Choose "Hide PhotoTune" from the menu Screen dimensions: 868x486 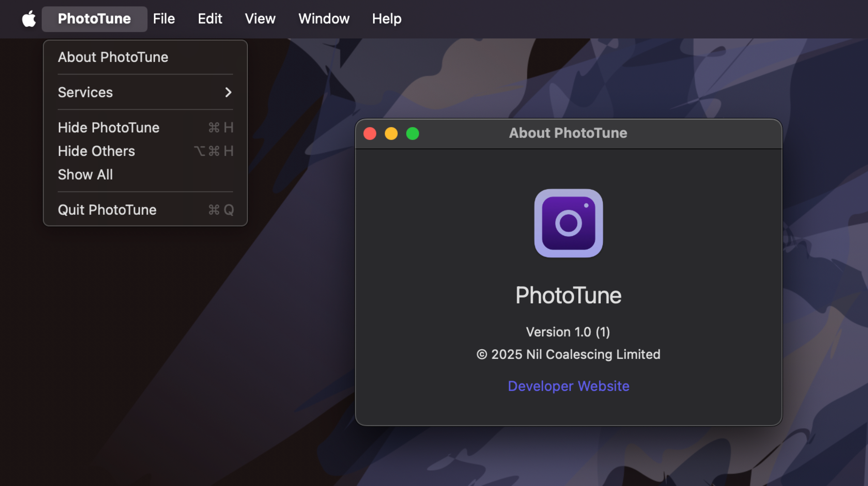click(x=109, y=127)
